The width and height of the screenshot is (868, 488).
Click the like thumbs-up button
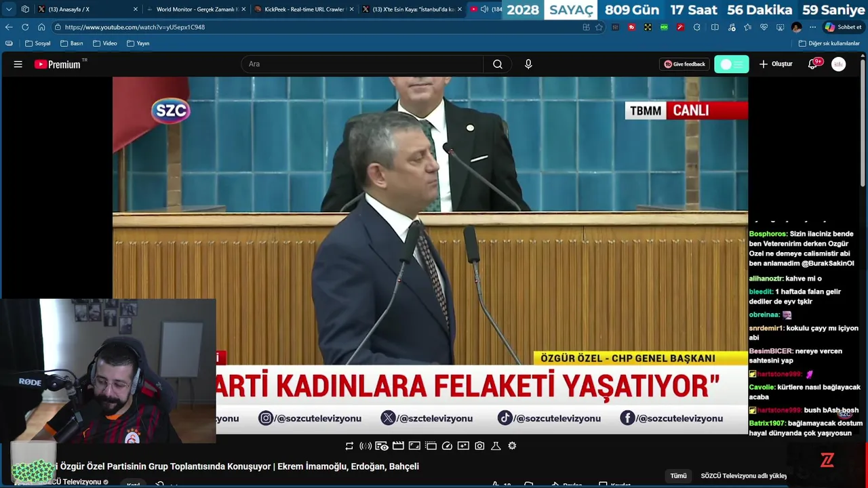click(497, 485)
